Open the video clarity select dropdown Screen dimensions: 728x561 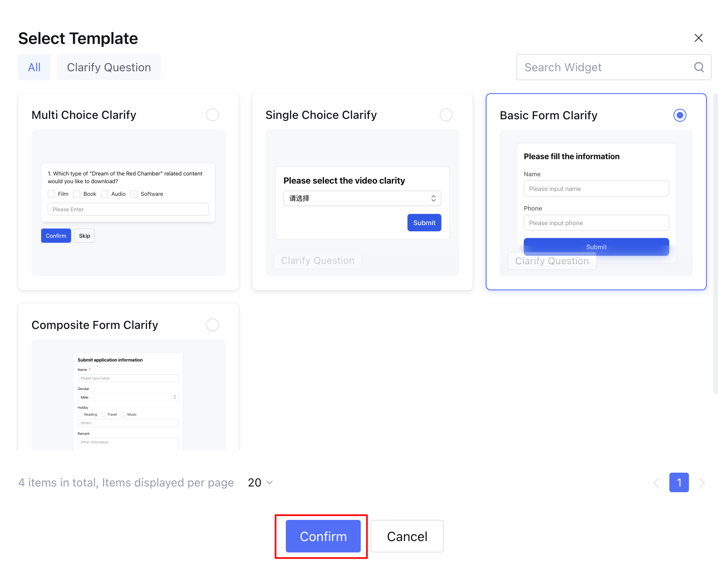[362, 198]
